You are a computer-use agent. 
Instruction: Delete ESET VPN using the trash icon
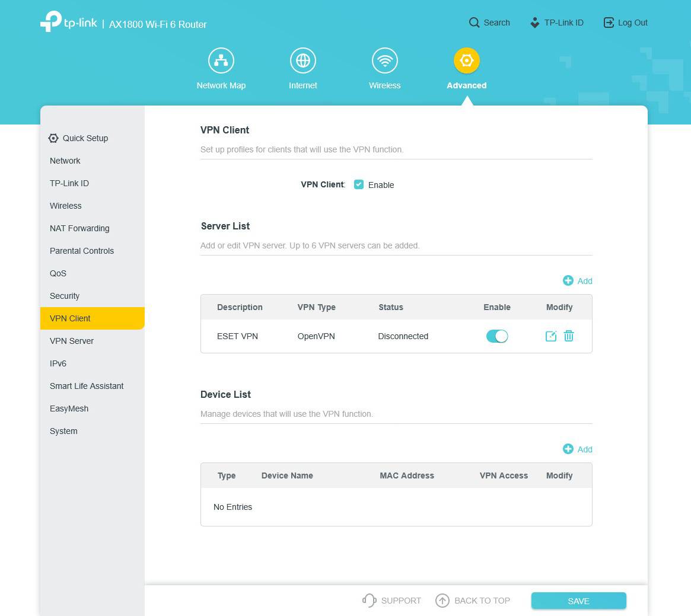(569, 336)
